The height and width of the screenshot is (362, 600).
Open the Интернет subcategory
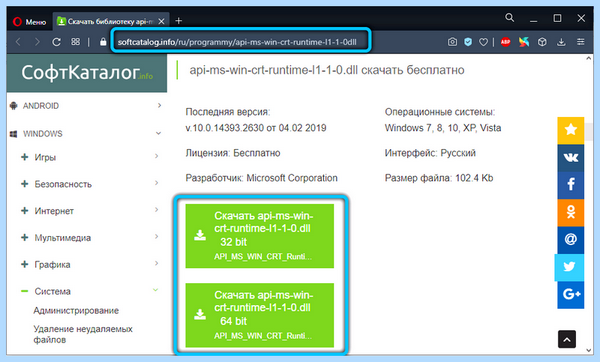[54, 211]
